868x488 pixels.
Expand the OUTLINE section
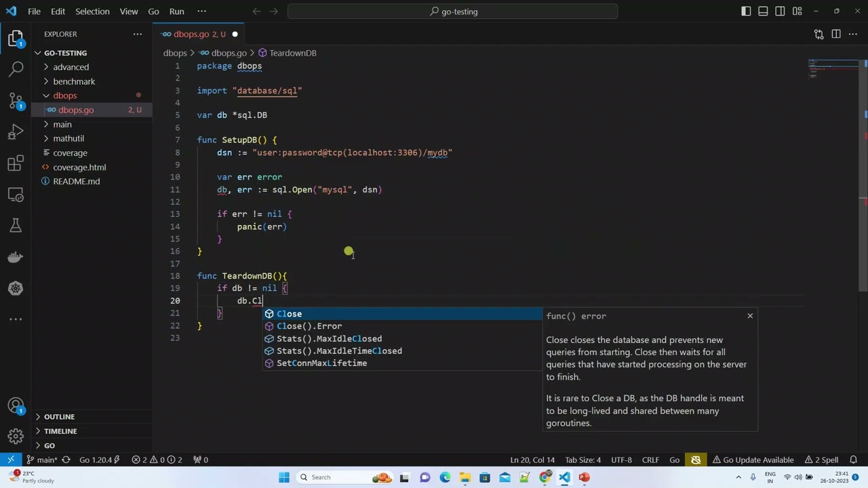coord(92,417)
